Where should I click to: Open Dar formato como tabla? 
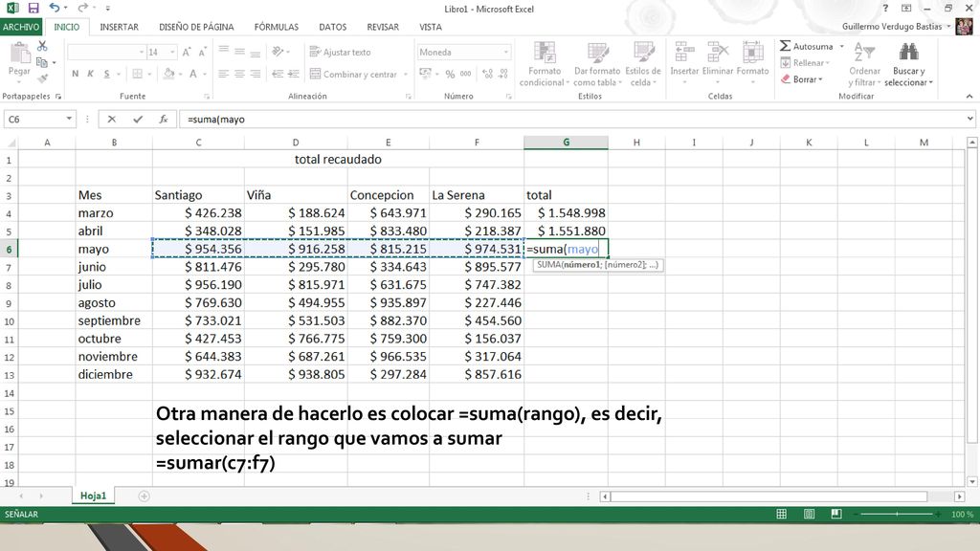597,64
